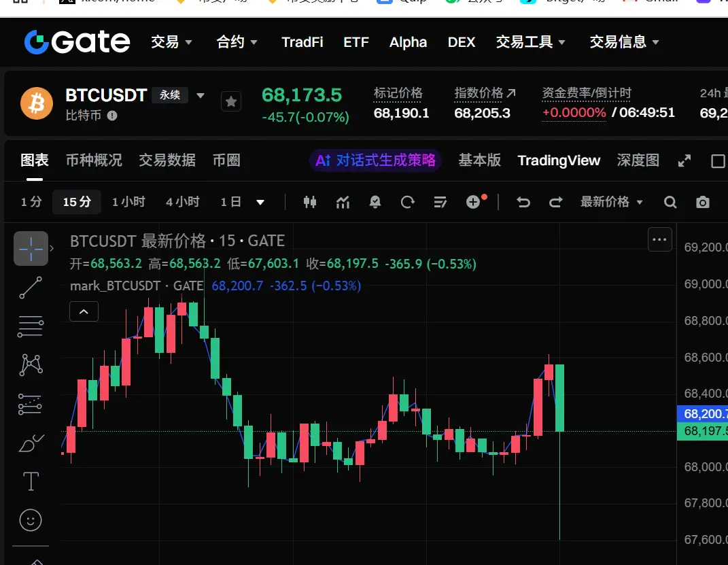728x565 pixels.
Task: Click the mark_BTCUSDT · GATE legend entry
Action: coord(137,286)
